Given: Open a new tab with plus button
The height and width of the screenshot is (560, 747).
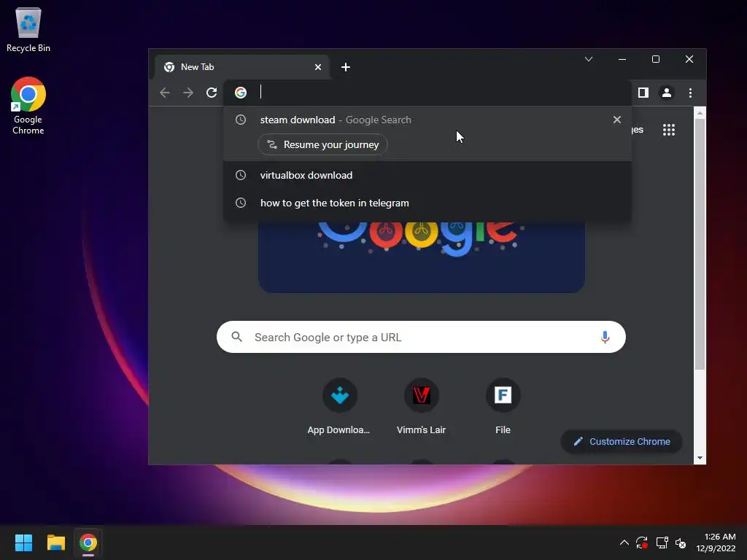Looking at the screenshot, I should tap(346, 67).
